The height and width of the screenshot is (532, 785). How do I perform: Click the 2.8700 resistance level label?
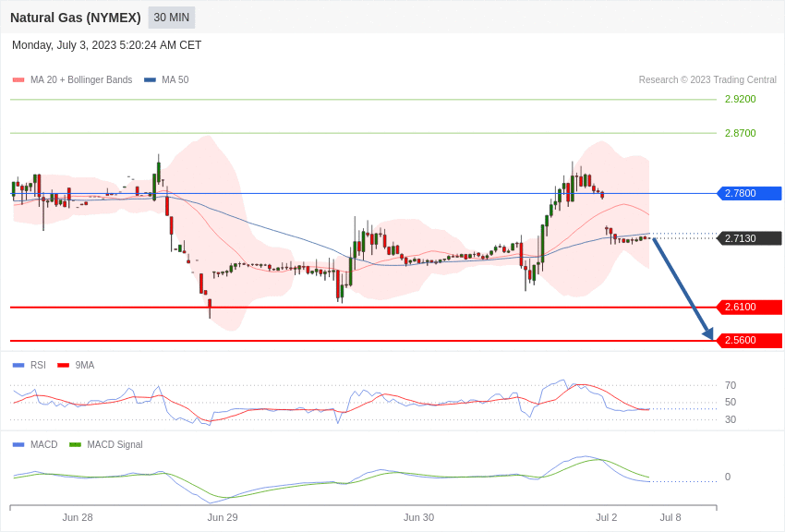pos(740,133)
